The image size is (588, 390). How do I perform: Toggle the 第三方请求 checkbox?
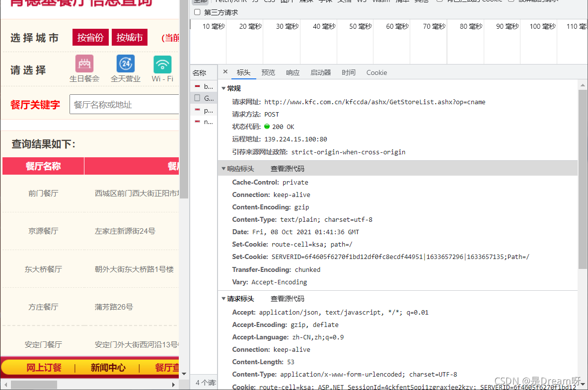(197, 12)
